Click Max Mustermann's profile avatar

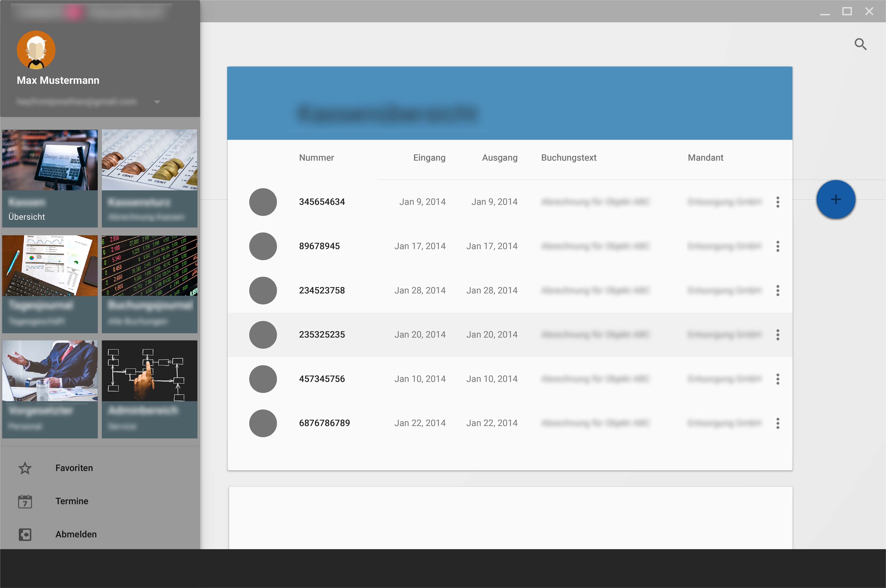point(36,50)
